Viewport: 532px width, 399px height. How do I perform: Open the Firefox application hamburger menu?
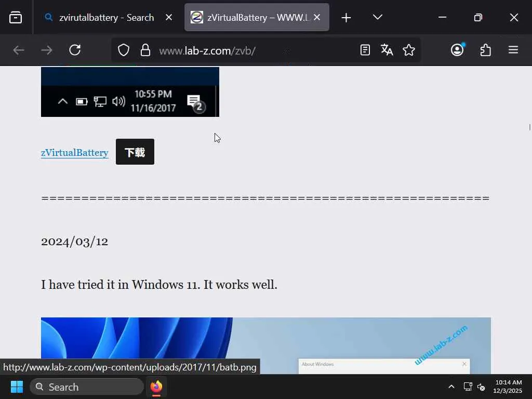click(x=513, y=50)
